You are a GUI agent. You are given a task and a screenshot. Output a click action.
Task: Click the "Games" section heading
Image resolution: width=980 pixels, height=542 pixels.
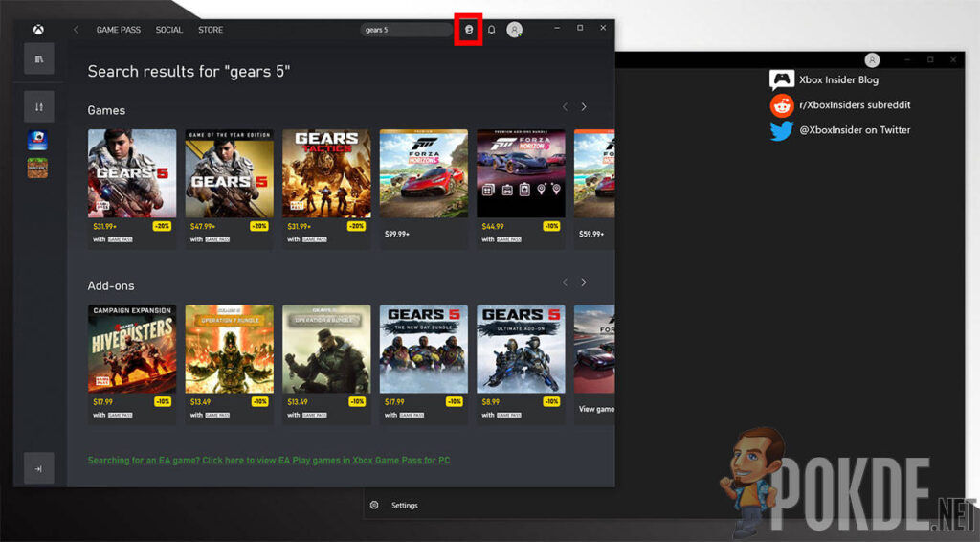pyautogui.click(x=106, y=110)
